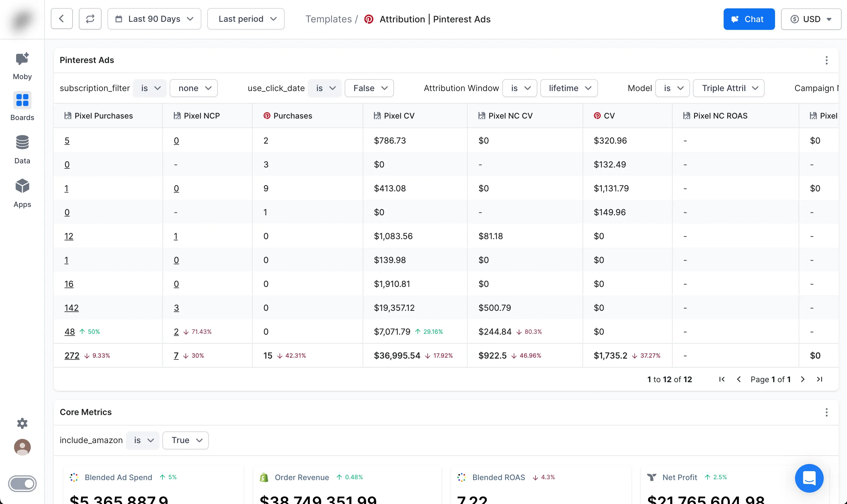Click the Templates breadcrumb link

tap(329, 19)
